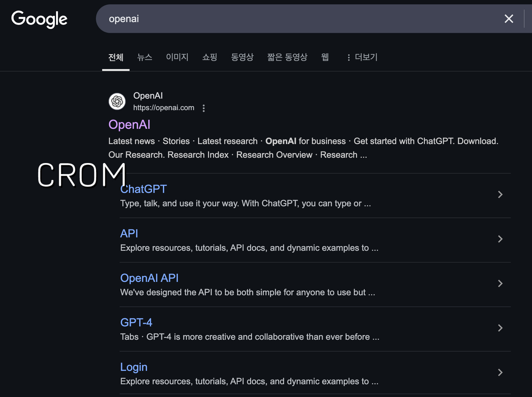The height and width of the screenshot is (397, 532).
Task: Click the OpenAI favicon logo
Action: (x=117, y=101)
